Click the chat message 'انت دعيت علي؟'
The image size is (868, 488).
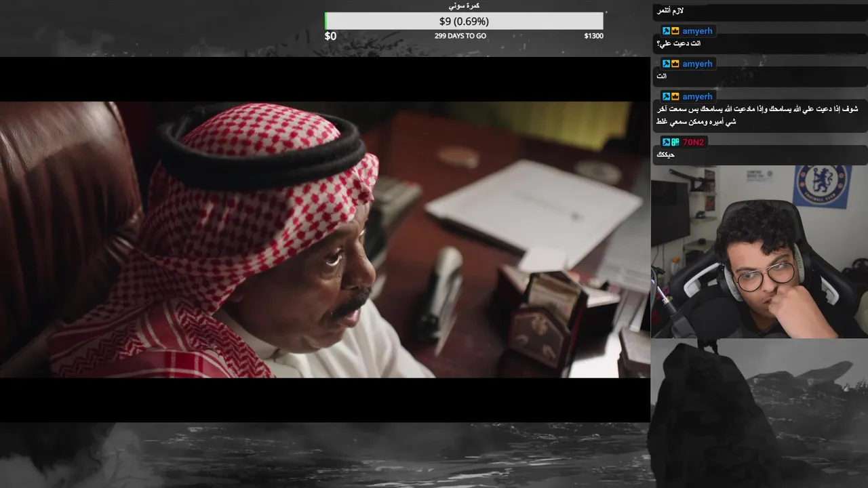(x=678, y=43)
